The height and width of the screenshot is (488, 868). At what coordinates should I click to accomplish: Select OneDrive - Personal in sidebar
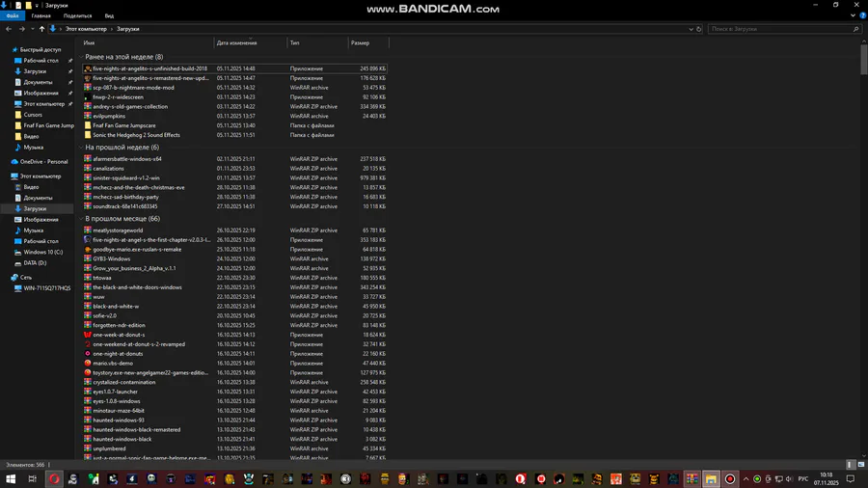pos(43,162)
